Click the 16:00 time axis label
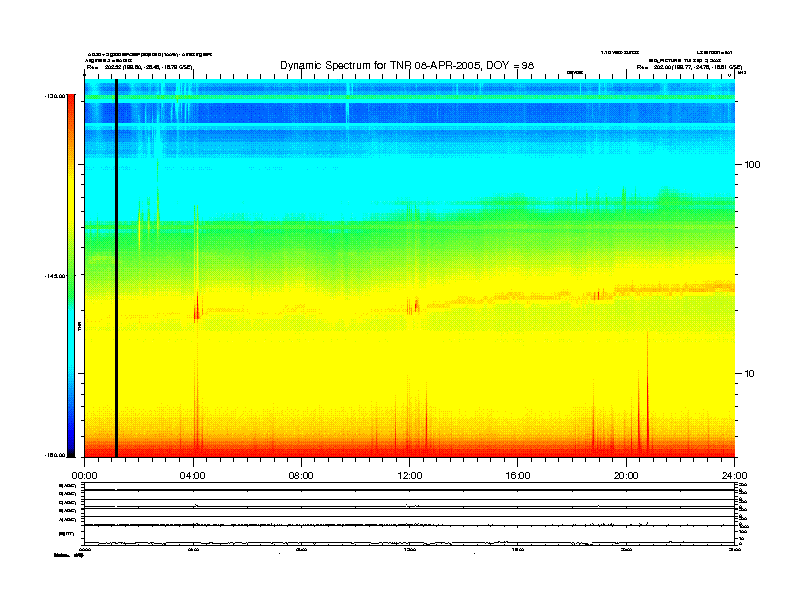Screen dimensions: 792x612 [x=518, y=476]
